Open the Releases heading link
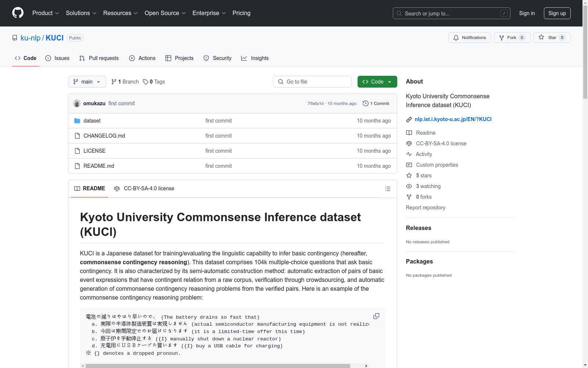 coord(419,228)
